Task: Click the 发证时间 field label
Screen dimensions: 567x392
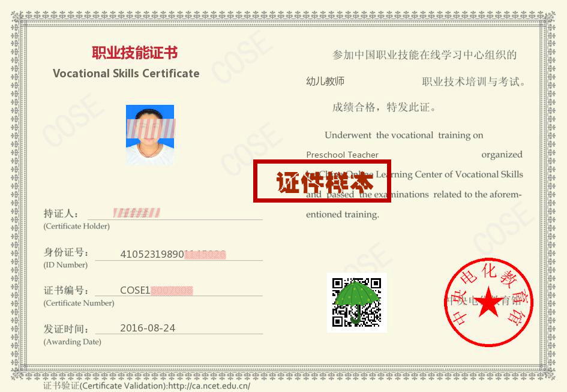Action: point(66,329)
